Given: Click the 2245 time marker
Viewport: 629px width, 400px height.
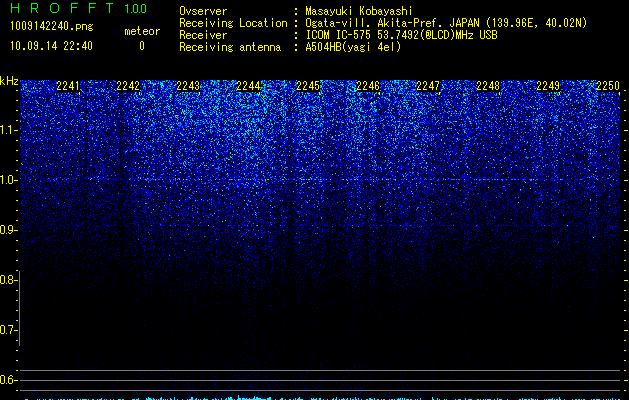Looking at the screenshot, I should tap(308, 86).
